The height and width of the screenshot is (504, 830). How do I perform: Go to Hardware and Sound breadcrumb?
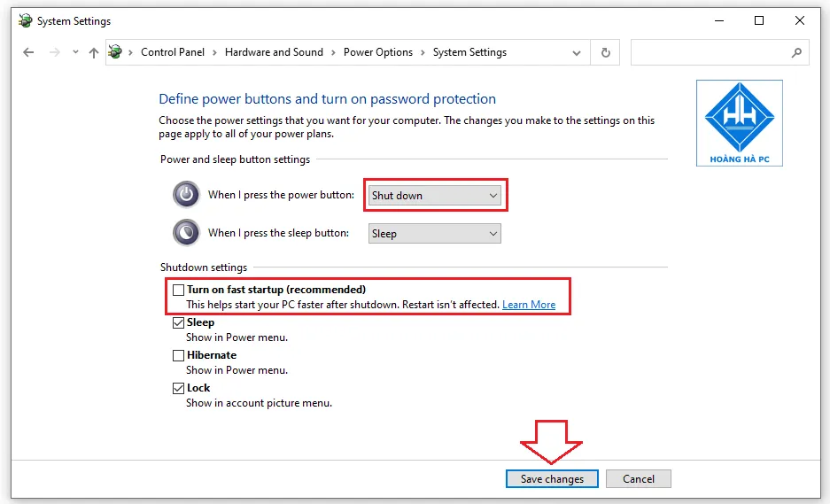(274, 52)
